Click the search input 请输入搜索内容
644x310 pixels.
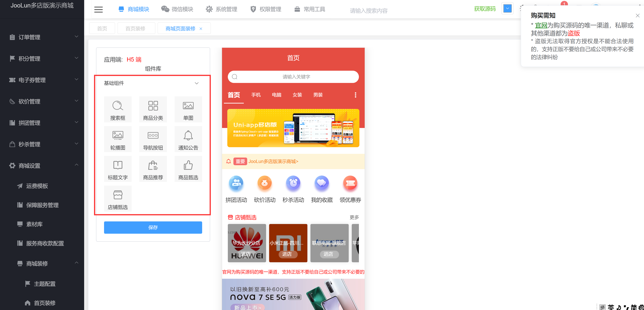(369, 11)
